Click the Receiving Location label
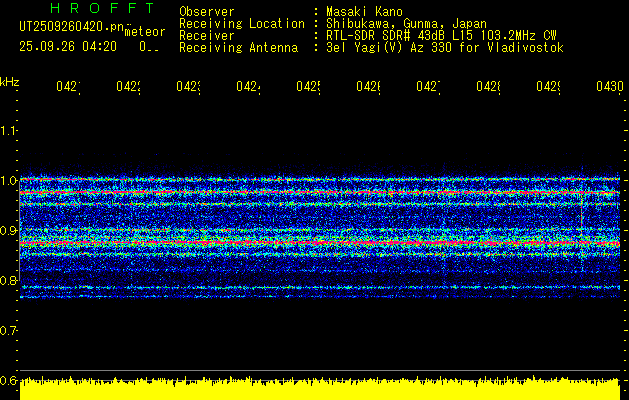The width and height of the screenshot is (629, 400). 242,24
